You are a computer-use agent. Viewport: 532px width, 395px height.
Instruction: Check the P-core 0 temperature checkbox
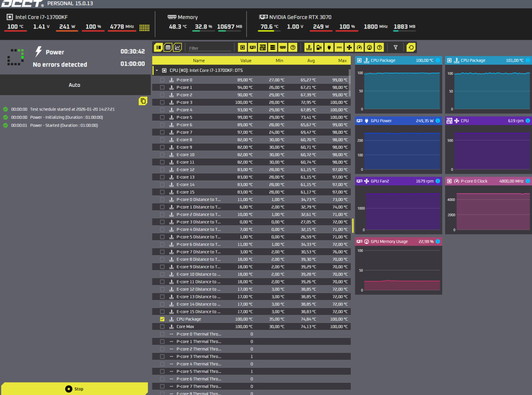162,80
